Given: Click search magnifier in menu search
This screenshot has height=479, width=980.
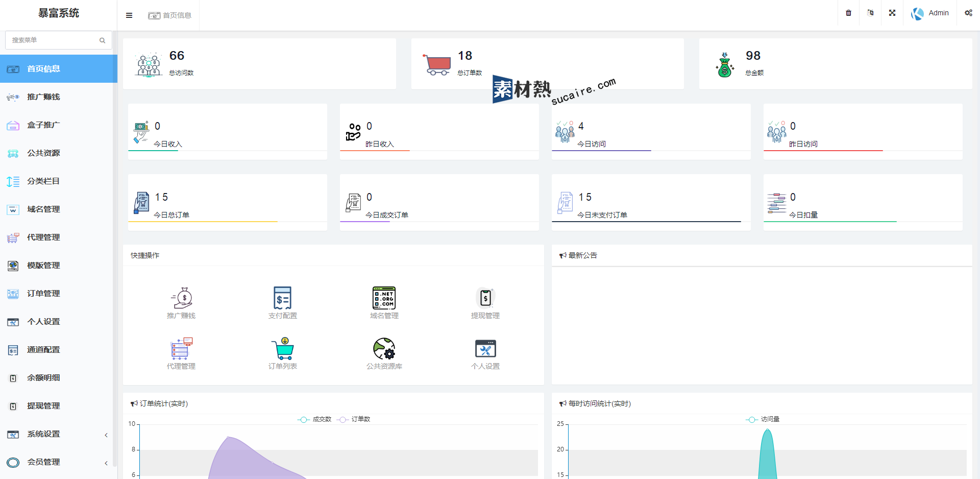Looking at the screenshot, I should (x=102, y=40).
